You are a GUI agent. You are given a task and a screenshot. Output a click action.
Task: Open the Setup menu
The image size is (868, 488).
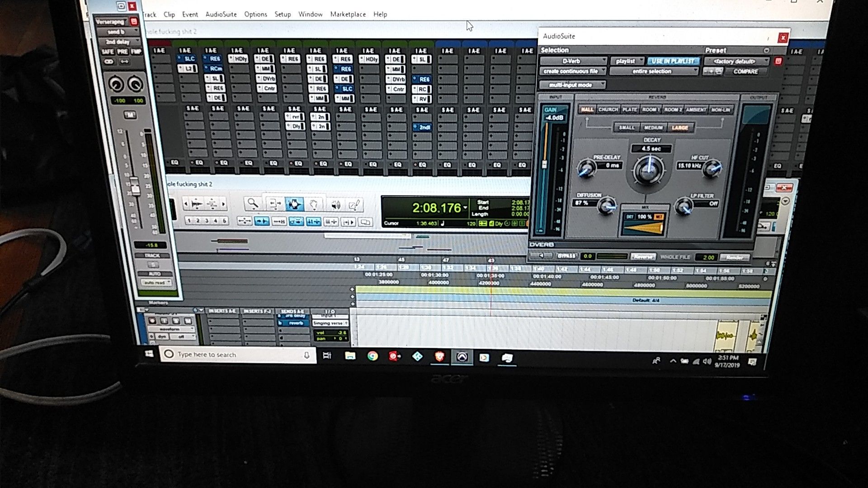click(x=283, y=14)
